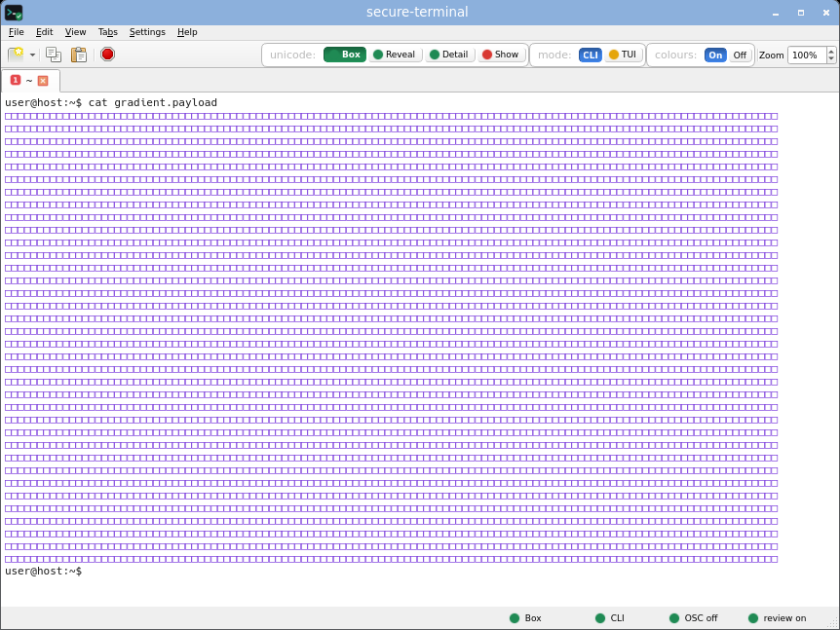
Task: Click the Box status bar indicator
Action: coord(525,618)
